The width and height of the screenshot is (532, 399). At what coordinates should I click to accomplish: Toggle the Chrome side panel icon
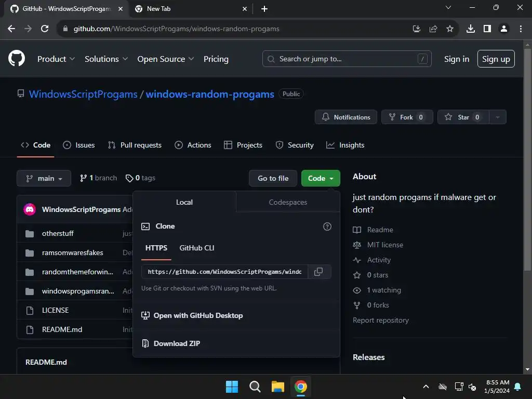487,29
